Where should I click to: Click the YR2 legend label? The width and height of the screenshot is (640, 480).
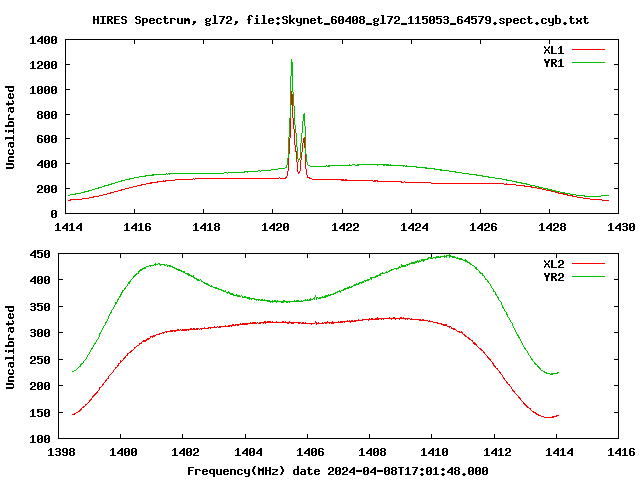pyautogui.click(x=553, y=277)
